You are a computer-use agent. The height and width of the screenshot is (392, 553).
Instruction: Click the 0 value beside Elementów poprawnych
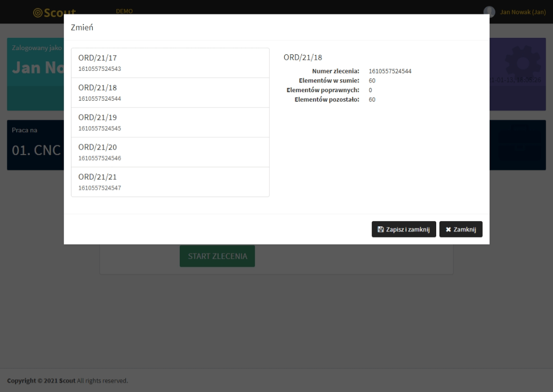370,90
